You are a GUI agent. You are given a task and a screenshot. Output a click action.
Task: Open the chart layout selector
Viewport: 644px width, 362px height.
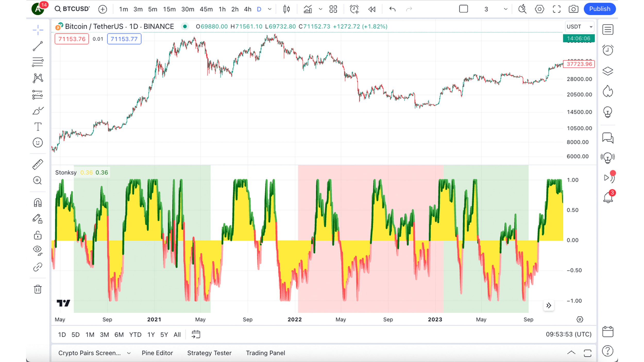[x=463, y=9]
